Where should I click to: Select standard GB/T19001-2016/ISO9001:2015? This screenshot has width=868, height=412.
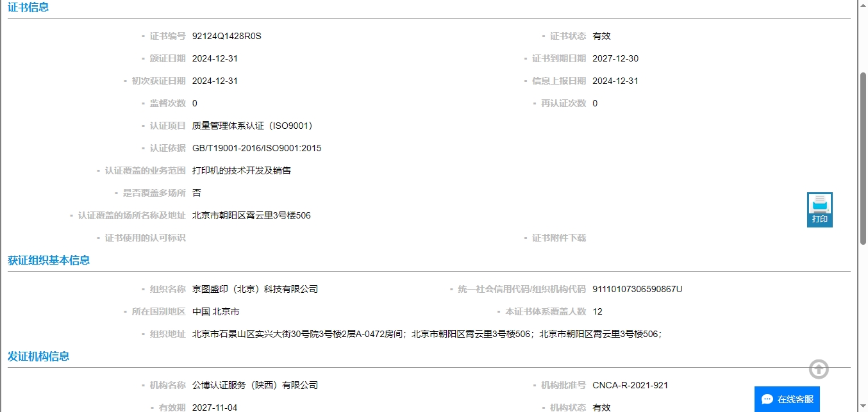pos(257,148)
